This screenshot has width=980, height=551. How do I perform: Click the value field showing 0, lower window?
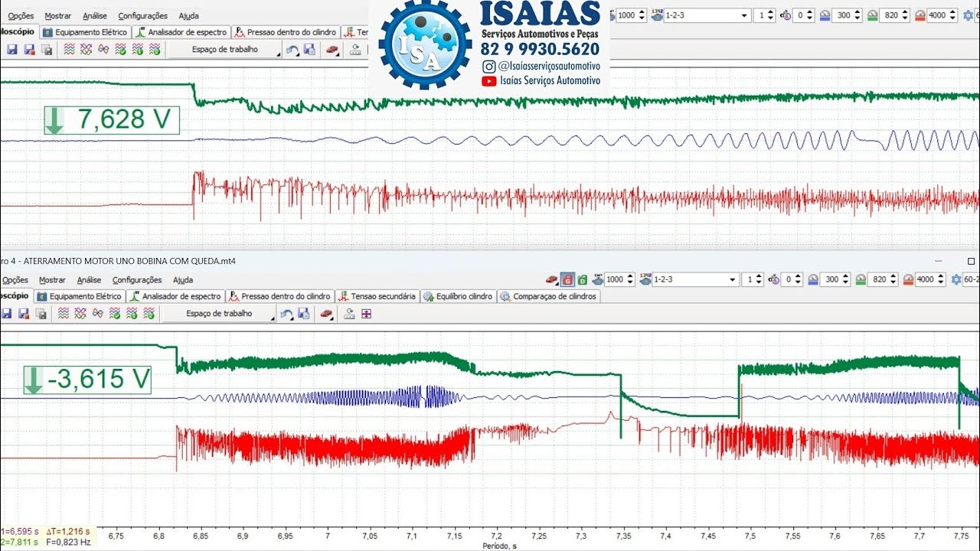pyautogui.click(x=792, y=279)
